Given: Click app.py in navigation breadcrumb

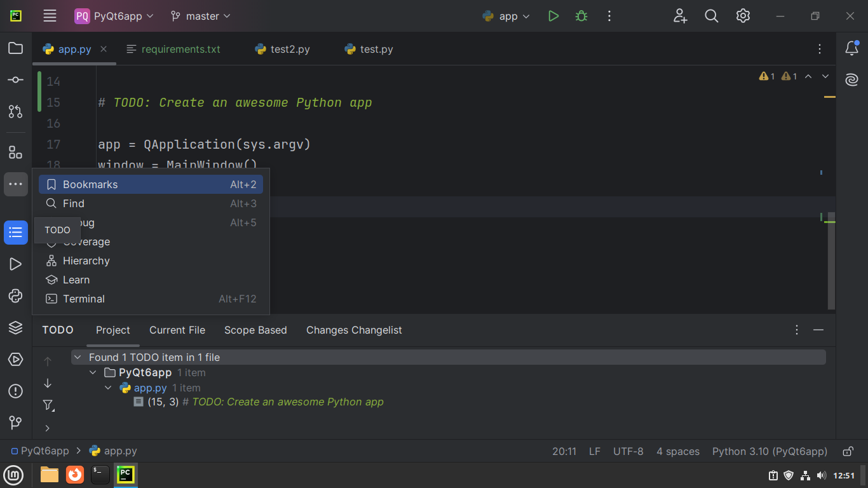Looking at the screenshot, I should point(113,451).
